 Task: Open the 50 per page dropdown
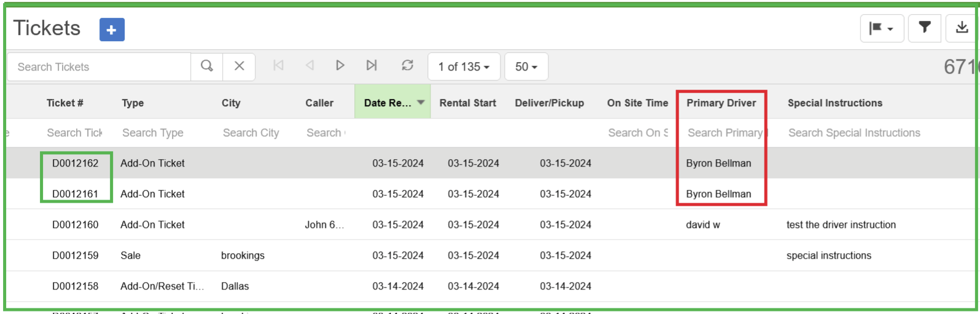[x=526, y=67]
